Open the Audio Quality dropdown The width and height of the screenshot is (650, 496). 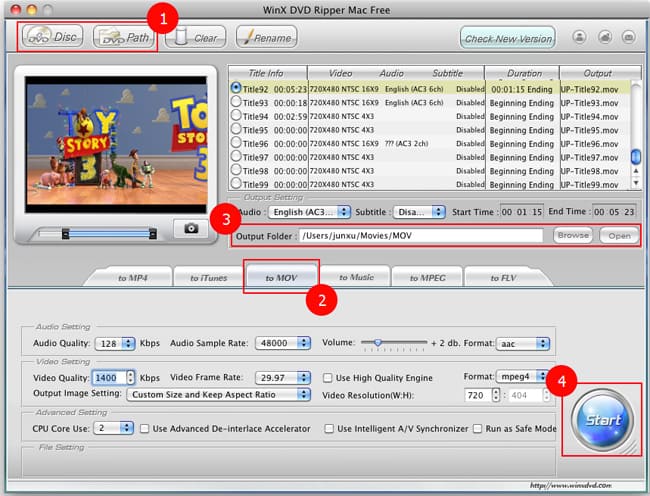(x=115, y=344)
